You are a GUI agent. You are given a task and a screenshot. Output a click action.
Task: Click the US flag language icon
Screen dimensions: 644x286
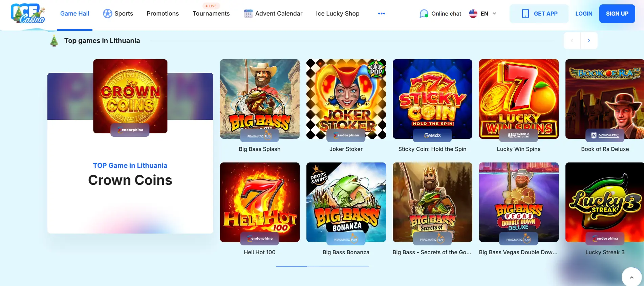pyautogui.click(x=473, y=14)
